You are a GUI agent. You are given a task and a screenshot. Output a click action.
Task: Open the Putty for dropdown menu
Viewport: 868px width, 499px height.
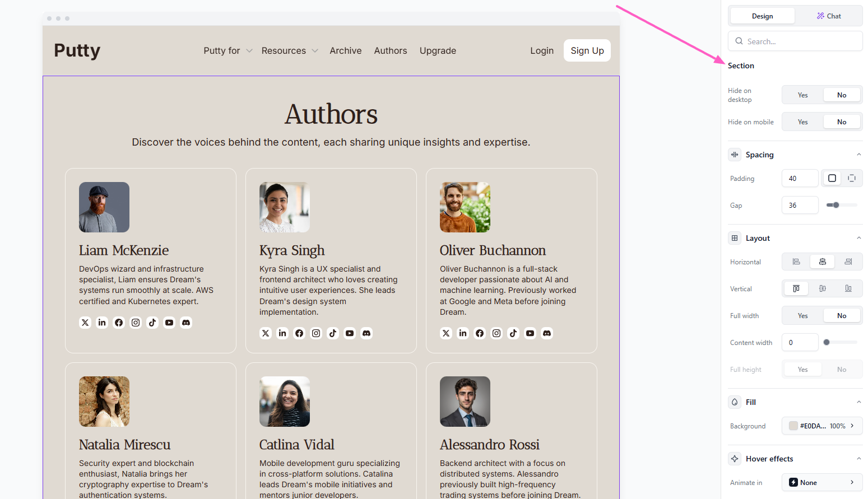point(228,50)
